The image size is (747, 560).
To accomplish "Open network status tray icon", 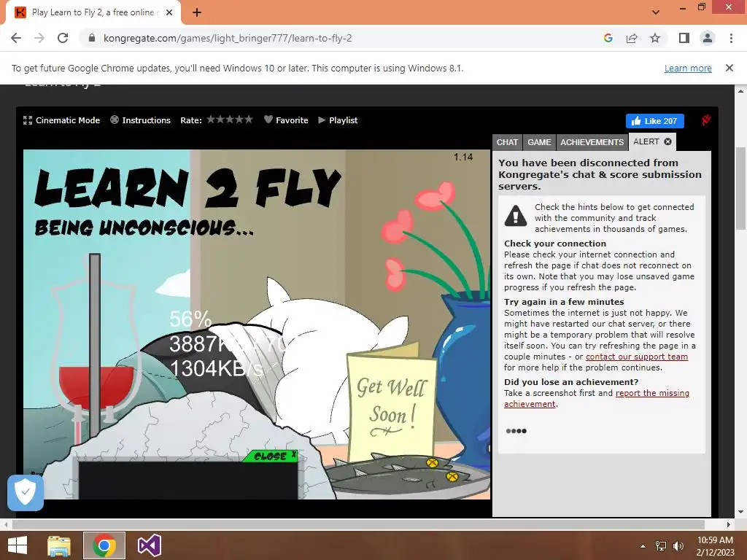I will (x=661, y=545).
